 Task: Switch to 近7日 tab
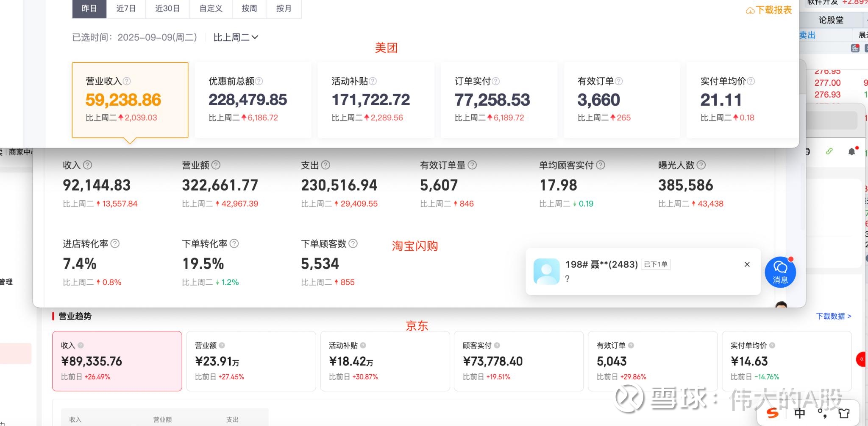tap(126, 8)
